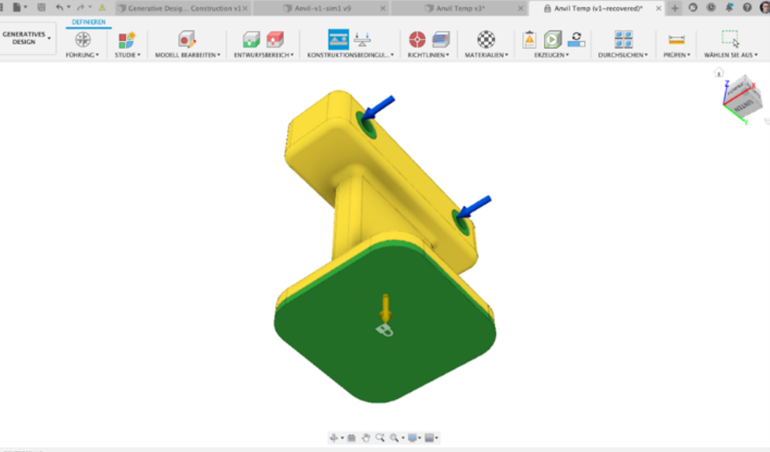The image size is (770, 452).
Task: Click the green generate play icon
Action: [x=552, y=39]
